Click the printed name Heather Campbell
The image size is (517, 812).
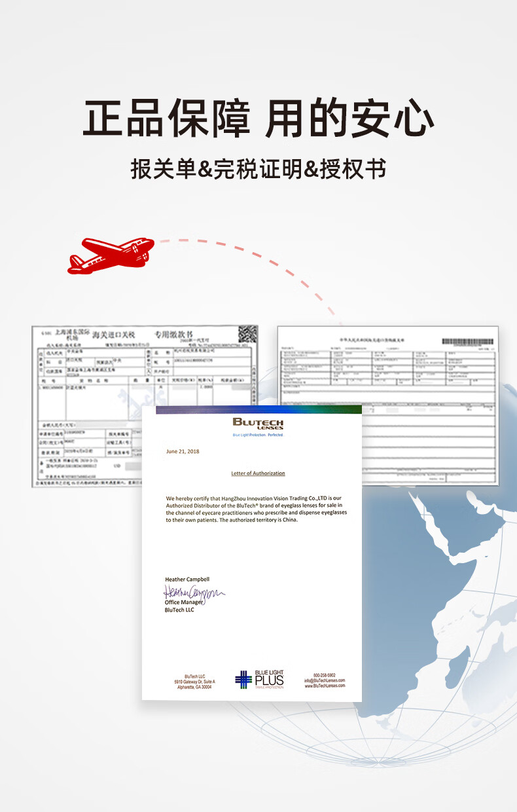coord(187,579)
